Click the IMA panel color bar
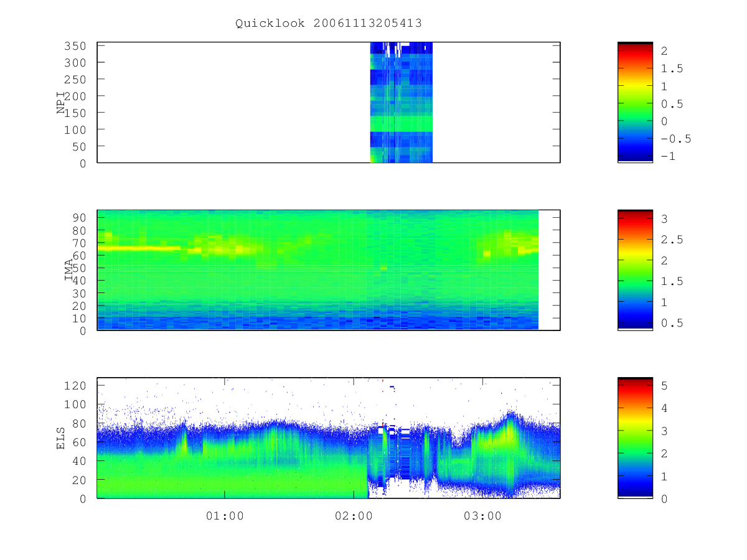747x560 pixels. [x=635, y=270]
